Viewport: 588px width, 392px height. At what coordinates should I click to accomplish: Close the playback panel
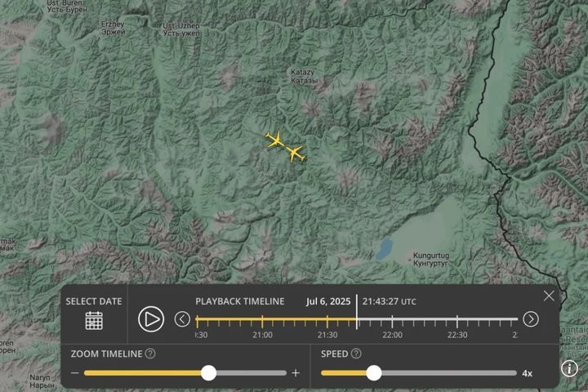(x=549, y=296)
